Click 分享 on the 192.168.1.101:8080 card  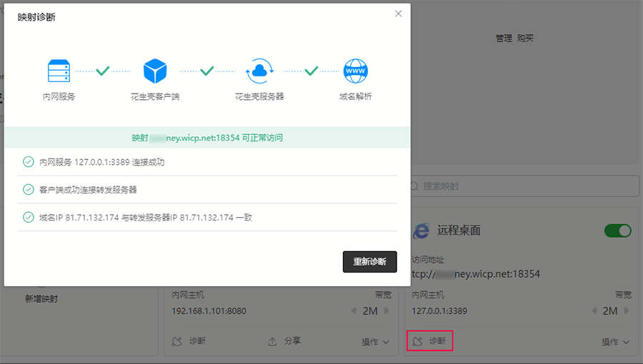pos(284,341)
